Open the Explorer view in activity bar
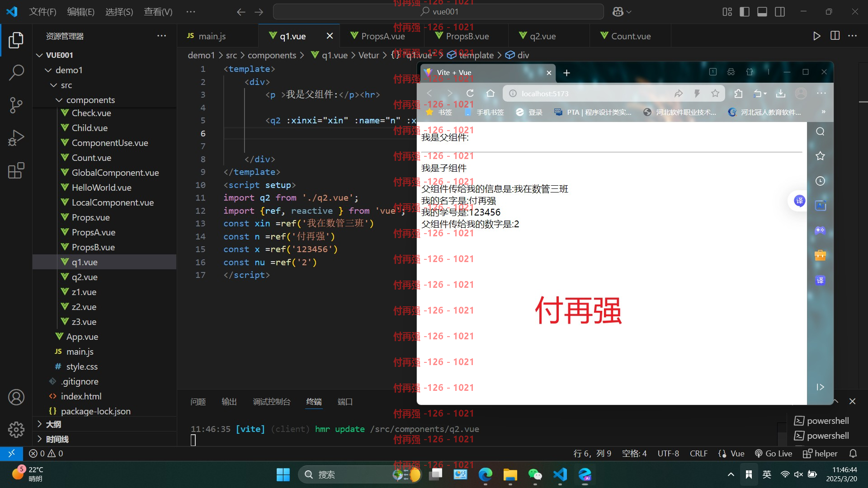This screenshot has height=488, width=868. click(x=16, y=40)
